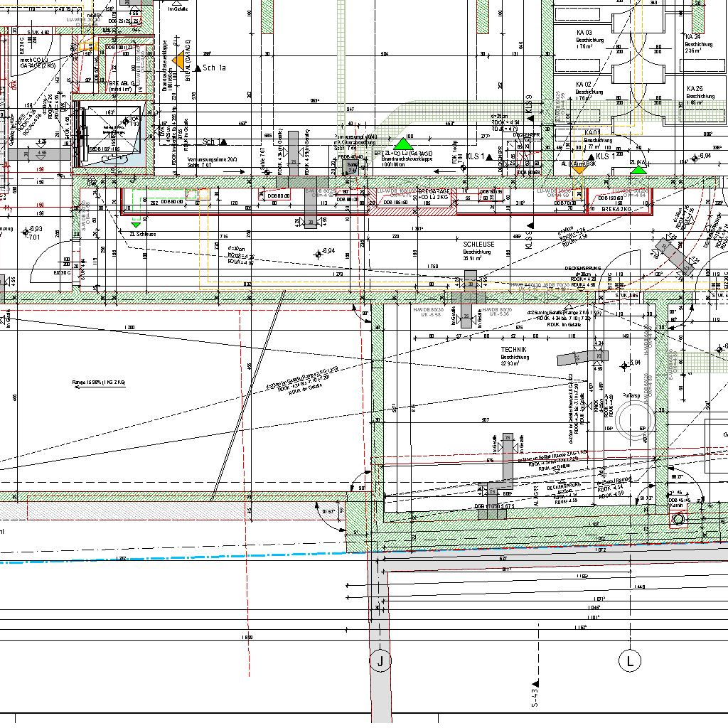The height and width of the screenshot is (728, 728).
Task: Click green triangle above BRE ZL+CO LJ (GARAGE)
Action: pyautogui.click(x=403, y=144)
